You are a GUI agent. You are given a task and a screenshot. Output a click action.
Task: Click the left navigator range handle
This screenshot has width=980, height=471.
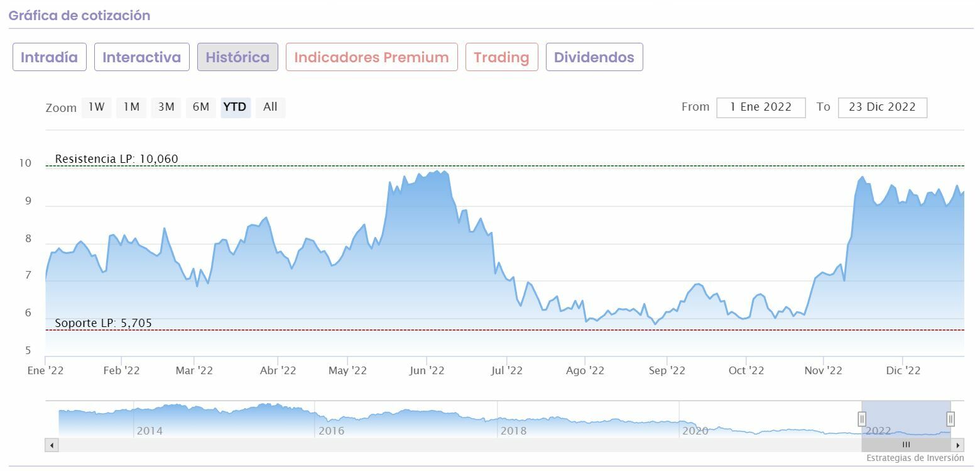(x=862, y=419)
